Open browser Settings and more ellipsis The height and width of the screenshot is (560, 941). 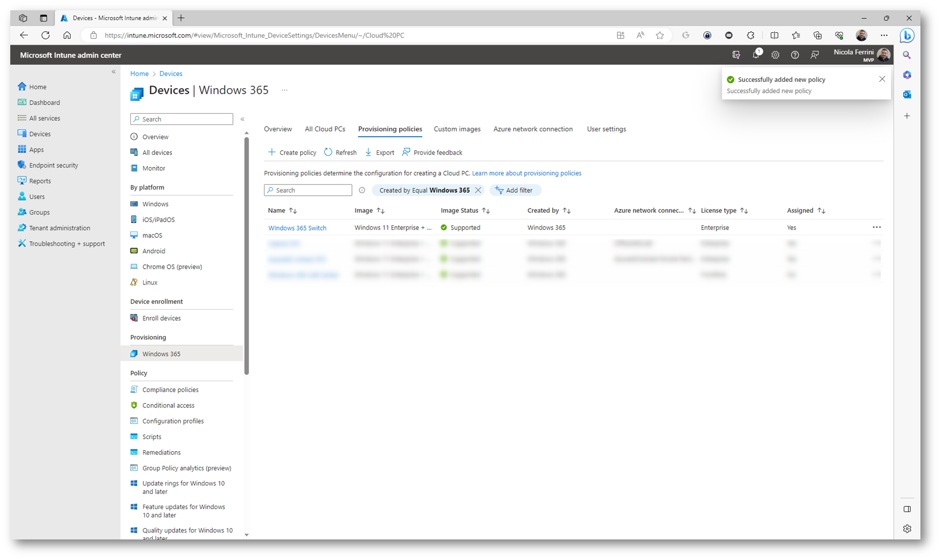tap(884, 35)
